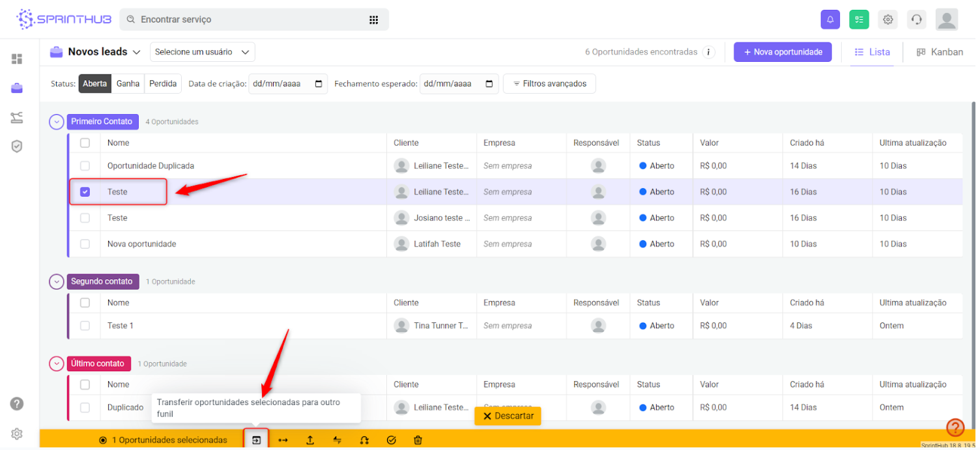The width and height of the screenshot is (980, 450).
Task: Open the headset support icon
Action: point(916,20)
